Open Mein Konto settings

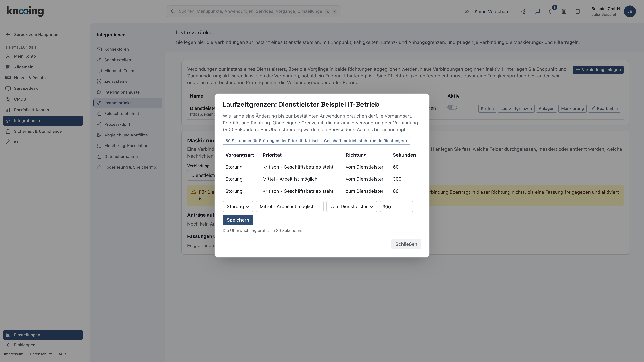click(43, 56)
